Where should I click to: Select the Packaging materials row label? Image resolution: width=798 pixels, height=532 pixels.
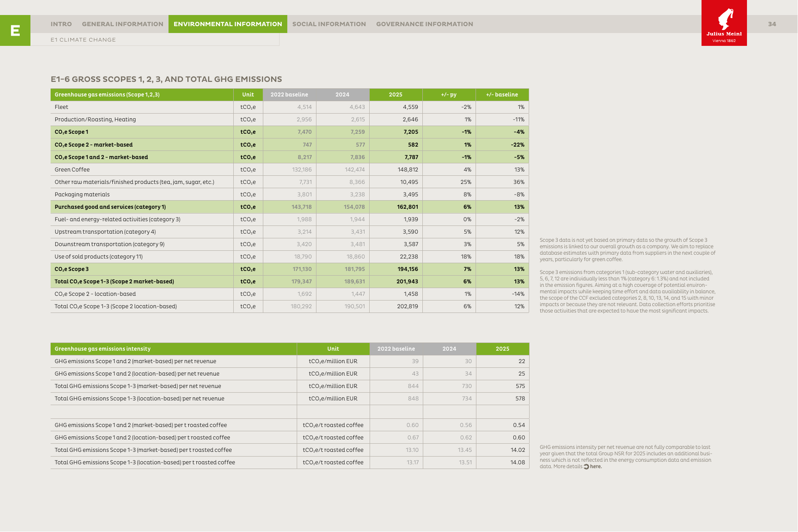click(82, 195)
